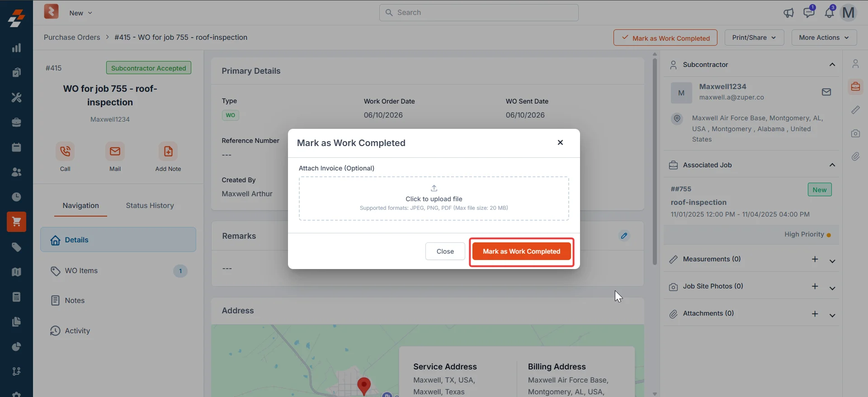The image size is (868, 397).
Task: Open the user profile avatar M
Action: 849,13
